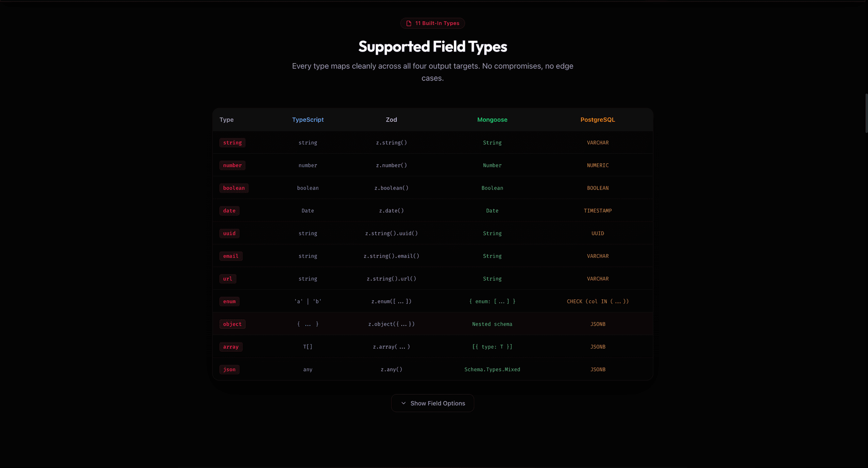Screen dimensions: 868x468
Task: Select the object type badge
Action: [x=232, y=324]
